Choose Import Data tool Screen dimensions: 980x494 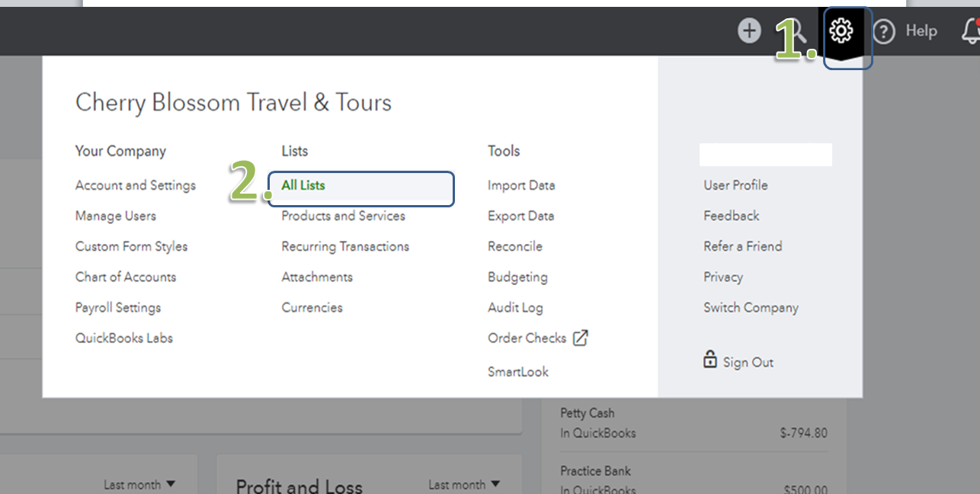(521, 185)
